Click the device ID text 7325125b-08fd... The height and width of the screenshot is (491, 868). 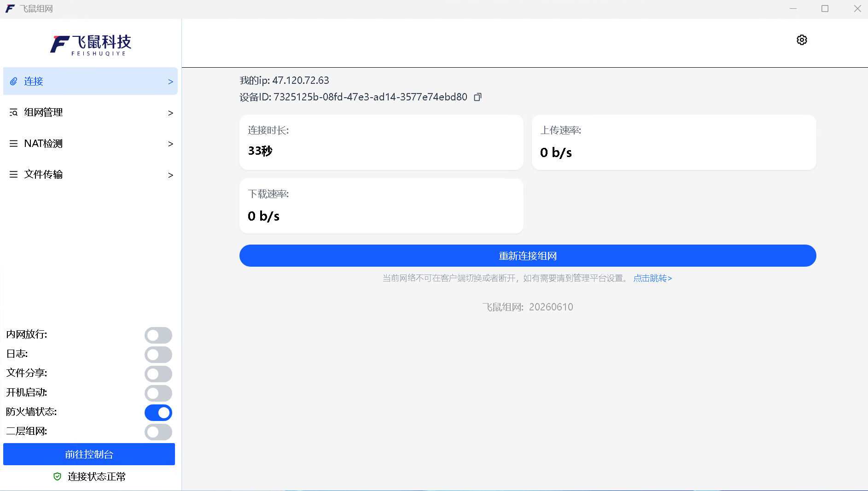tap(353, 97)
